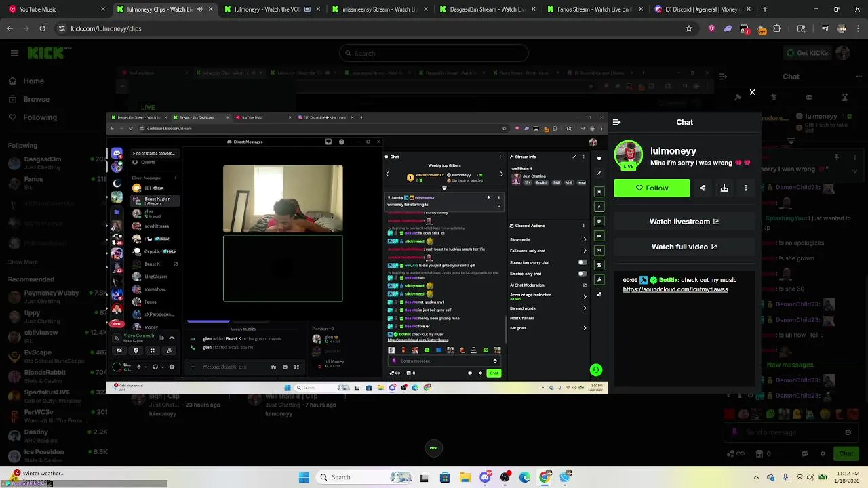The height and width of the screenshot is (488, 868).
Task: Share the lulmoneyy clip
Action: click(x=703, y=188)
